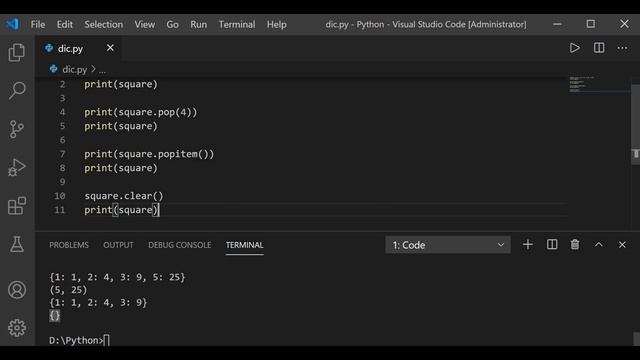Screen dimensions: 640x360
Task: Select the dic.py editor tab
Action: pyautogui.click(x=78, y=49)
